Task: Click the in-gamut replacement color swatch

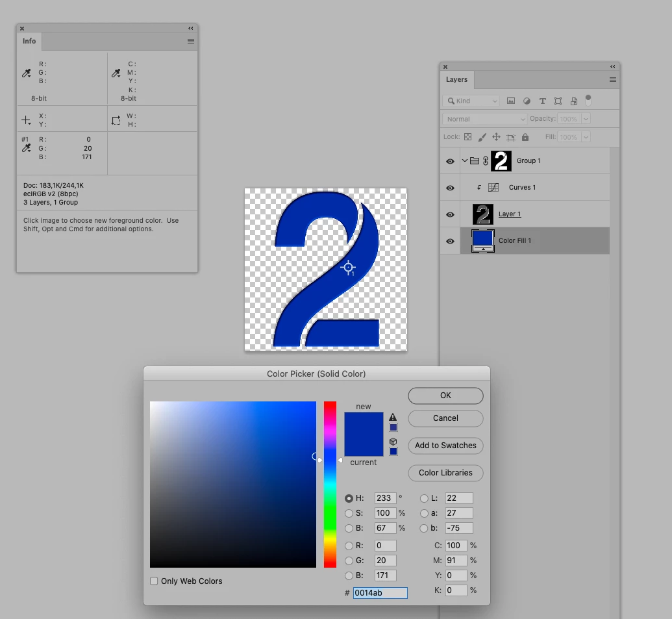Action: [393, 427]
